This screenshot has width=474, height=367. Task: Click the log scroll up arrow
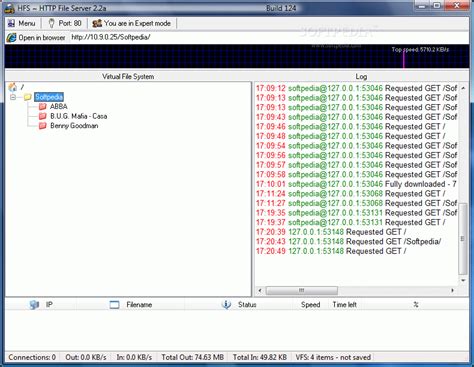463,88
